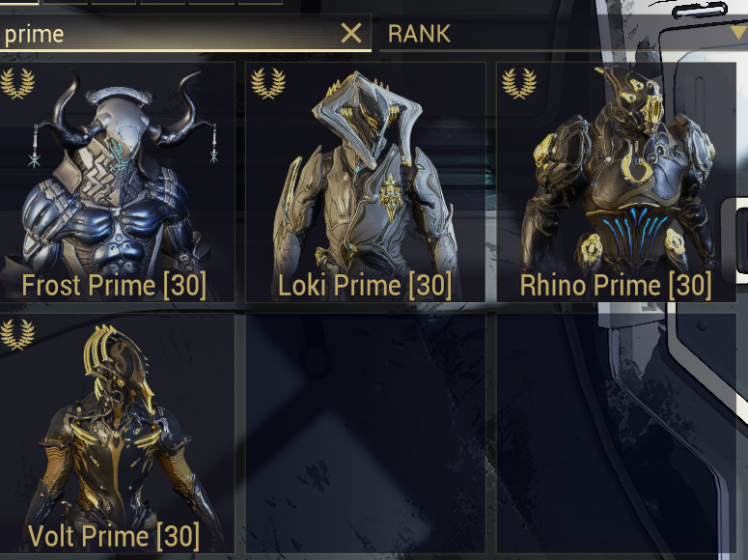This screenshot has width=748, height=560.
Task: Click the laurel icon on Loki Prime
Action: [268, 84]
